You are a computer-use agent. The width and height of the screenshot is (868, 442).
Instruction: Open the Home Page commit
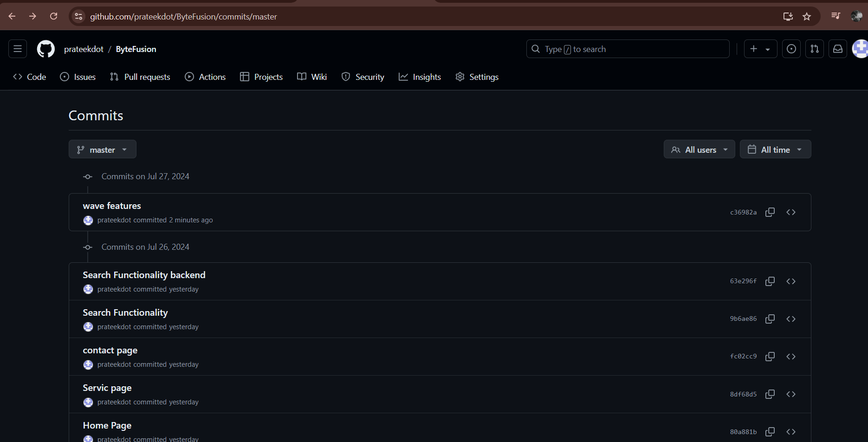[x=107, y=425]
